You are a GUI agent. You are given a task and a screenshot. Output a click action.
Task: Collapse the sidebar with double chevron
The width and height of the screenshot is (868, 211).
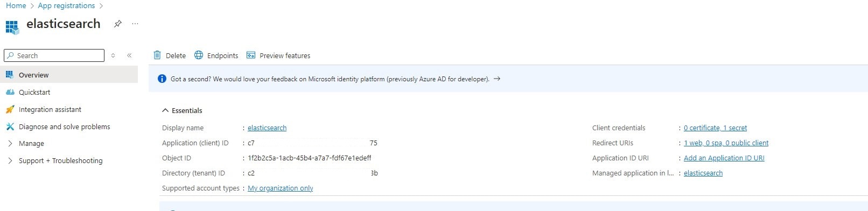(129, 55)
